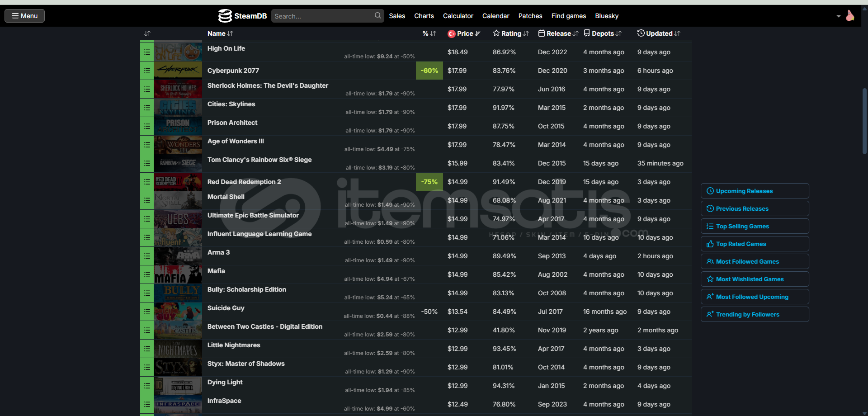Screen dimensions: 868x416
Task: Click the Turkish flag currency icon
Action: pyautogui.click(x=451, y=34)
